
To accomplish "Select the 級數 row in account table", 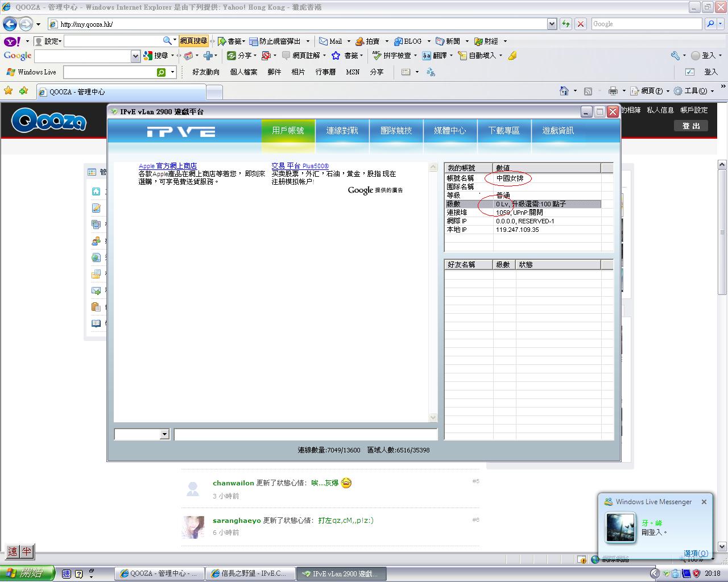I will [523, 204].
